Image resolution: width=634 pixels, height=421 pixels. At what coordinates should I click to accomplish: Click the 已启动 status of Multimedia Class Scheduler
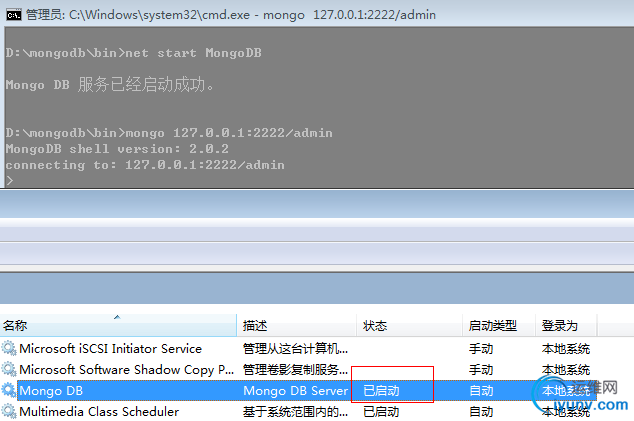(381, 412)
